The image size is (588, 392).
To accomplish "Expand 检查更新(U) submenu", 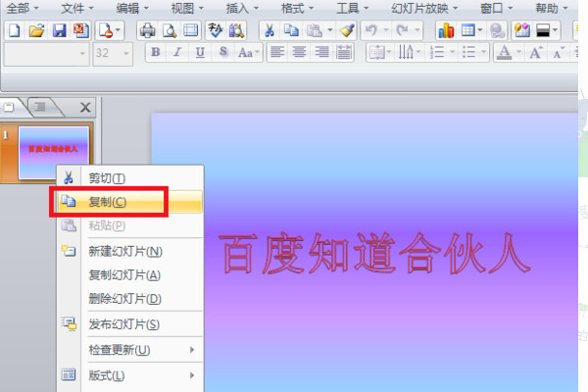I will [x=130, y=350].
